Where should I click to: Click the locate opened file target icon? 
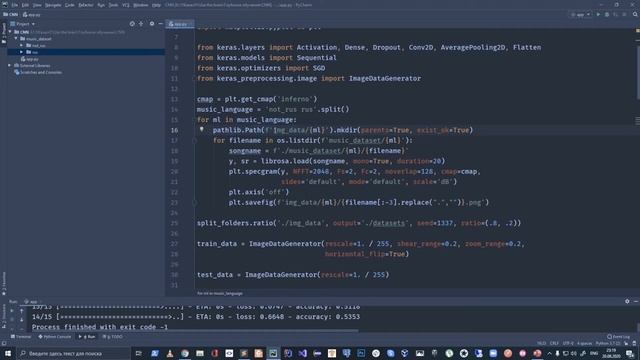tap(132, 24)
